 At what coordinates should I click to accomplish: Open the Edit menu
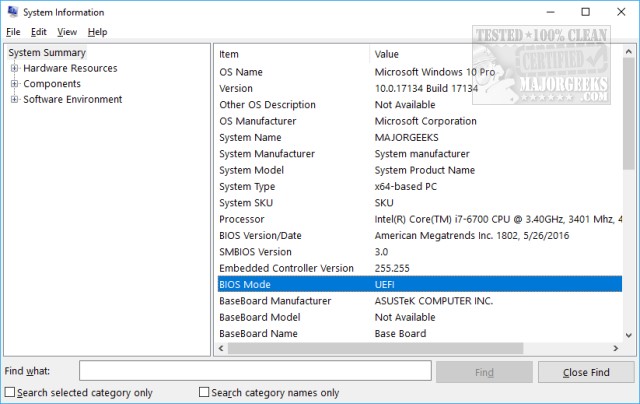[x=39, y=32]
